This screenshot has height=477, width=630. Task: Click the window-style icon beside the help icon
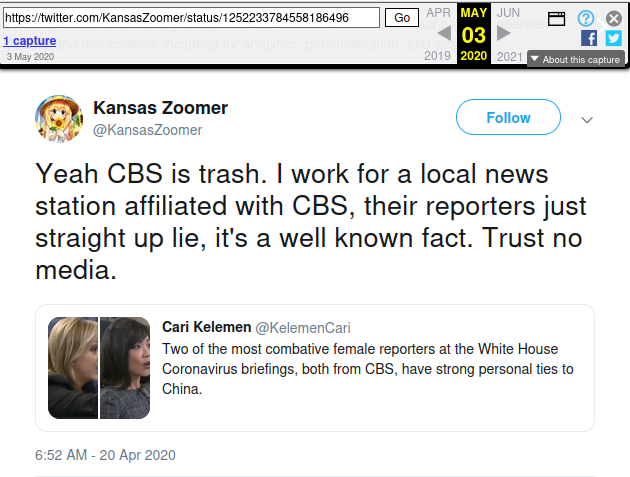pyautogui.click(x=556, y=18)
